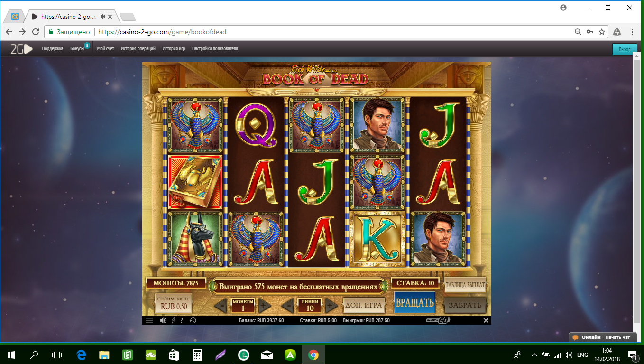This screenshot has height=364, width=644.
Task: Open saved passwords key icon
Action: [x=590, y=32]
